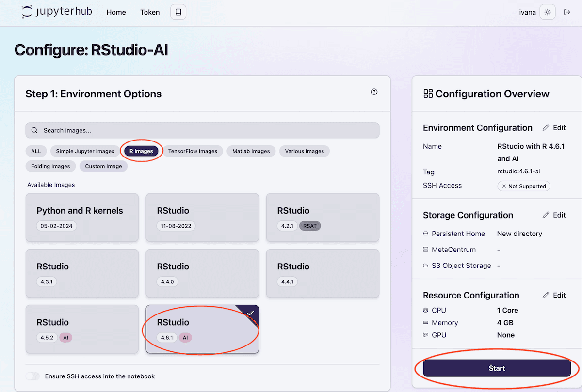Screen dimensions: 582x392
Task: Click the MetaCentrum server icon
Action: (426, 250)
